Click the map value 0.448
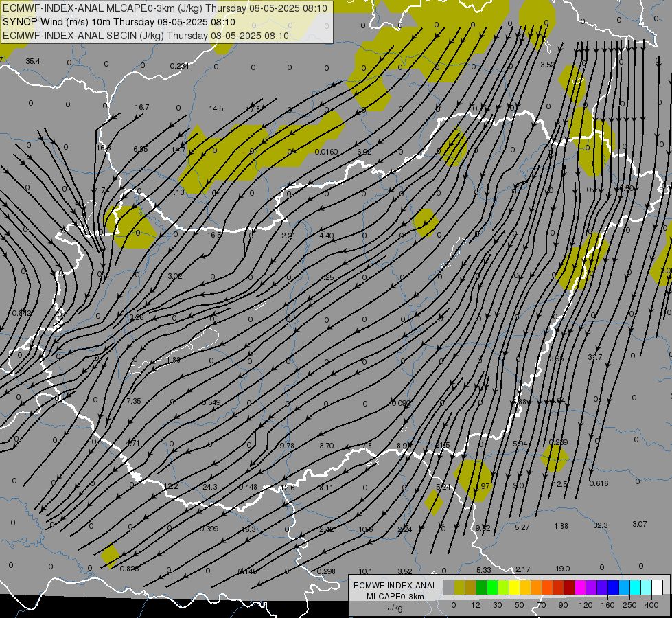This screenshot has height=618, width=672. [x=248, y=487]
